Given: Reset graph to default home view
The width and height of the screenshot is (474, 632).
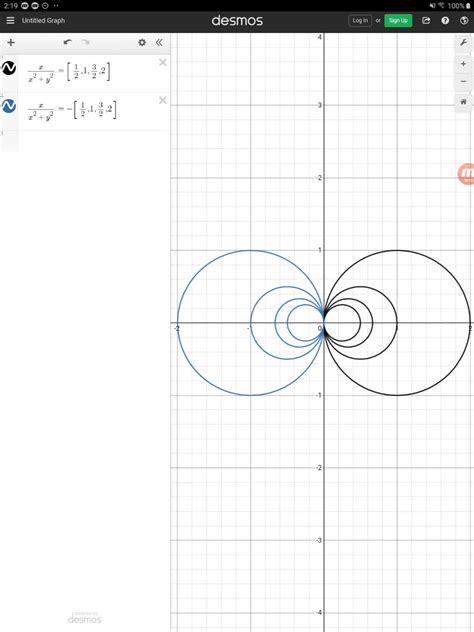Looking at the screenshot, I should 464,102.
